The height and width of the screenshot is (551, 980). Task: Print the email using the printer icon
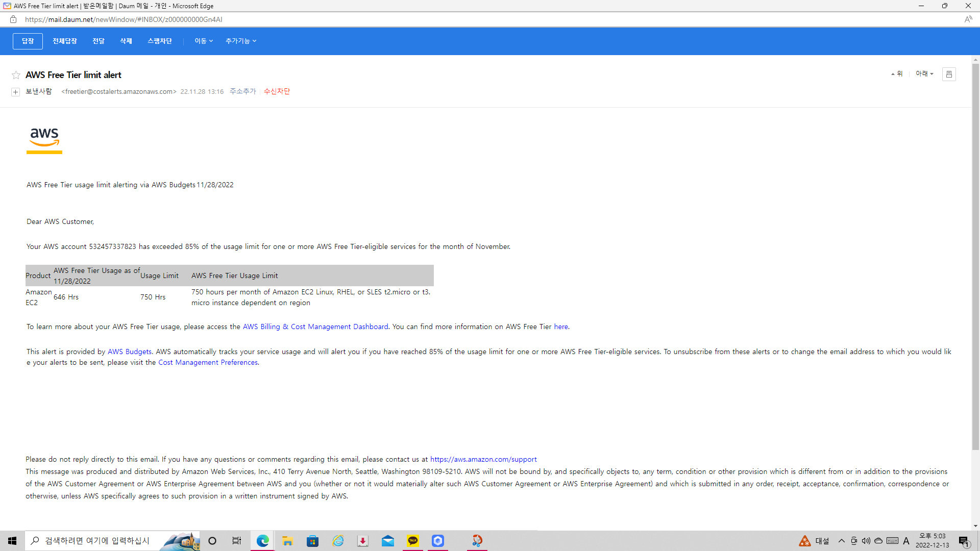[x=949, y=74]
